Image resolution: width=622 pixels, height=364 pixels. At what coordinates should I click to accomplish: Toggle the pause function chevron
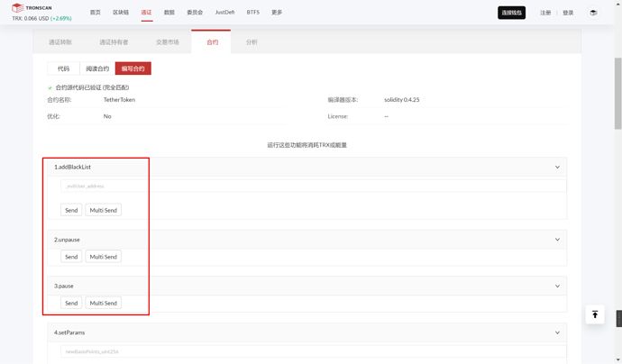pos(557,286)
